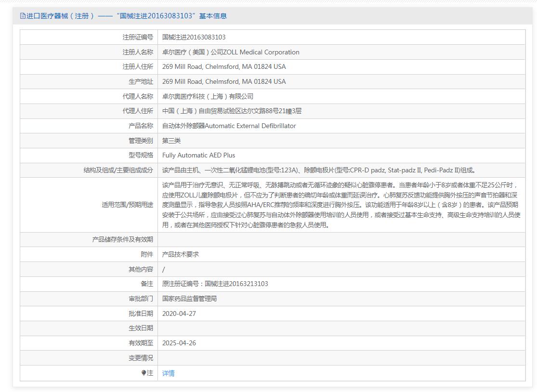
Task: Click the 批准日期 row label
Action: pyautogui.click(x=141, y=313)
